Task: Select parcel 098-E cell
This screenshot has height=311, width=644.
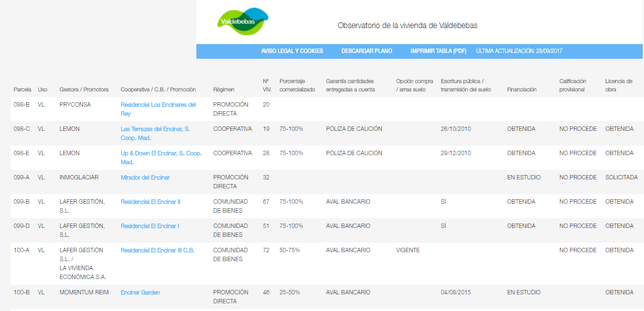Action: 22,153
